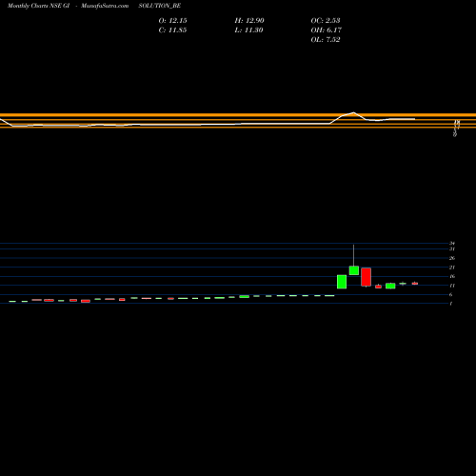Click the price axis label '34'
The height and width of the screenshot is (476, 476).
point(452,244)
